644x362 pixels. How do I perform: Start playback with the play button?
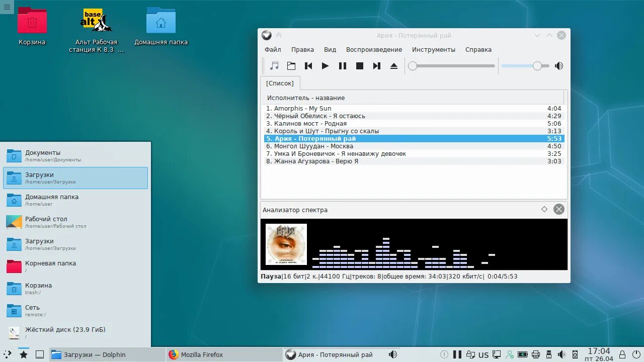(325, 66)
